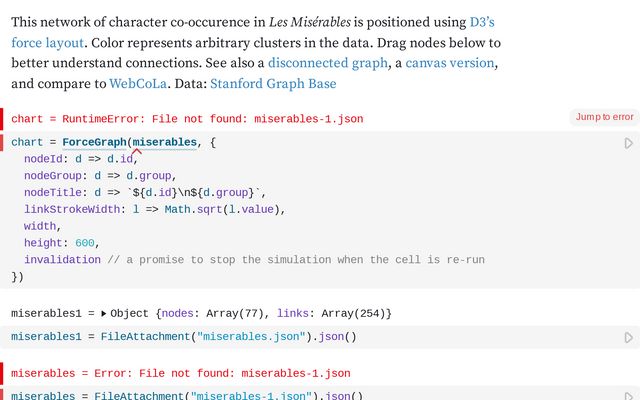This screenshot has width=640, height=400.
Task: Run the ForceGraph chart cell
Action: click(628, 143)
